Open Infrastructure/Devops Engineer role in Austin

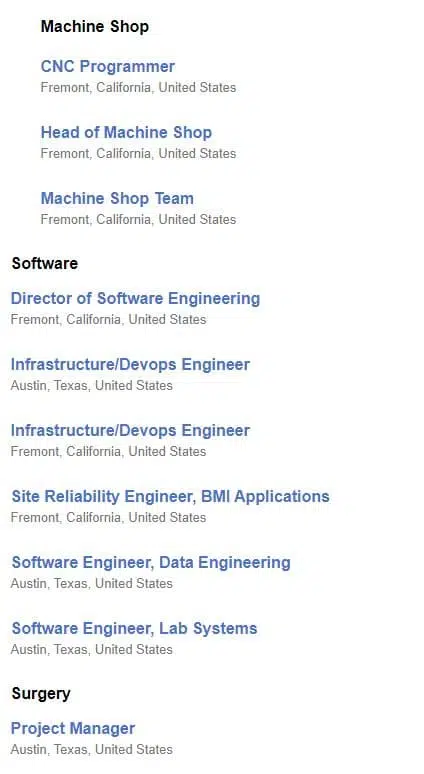tap(130, 364)
